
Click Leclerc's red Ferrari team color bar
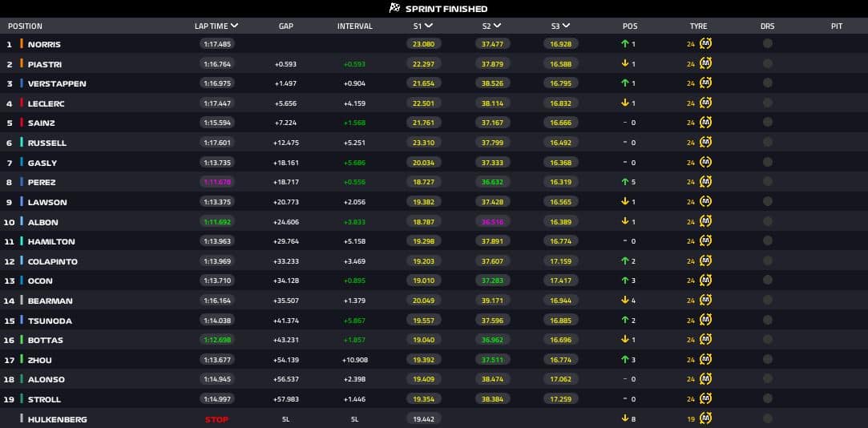[x=22, y=103]
